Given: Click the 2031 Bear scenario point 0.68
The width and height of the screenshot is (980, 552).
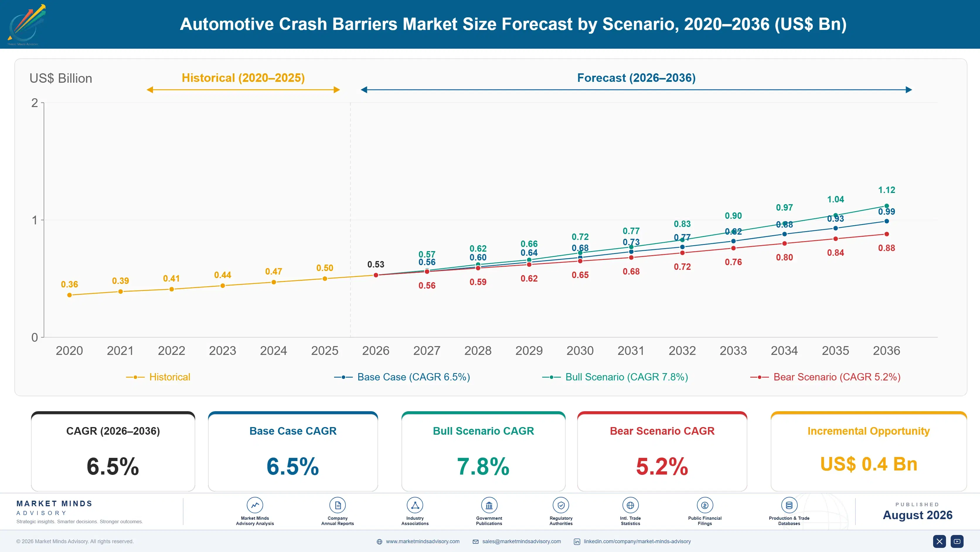Looking at the screenshot, I should pyautogui.click(x=631, y=258).
